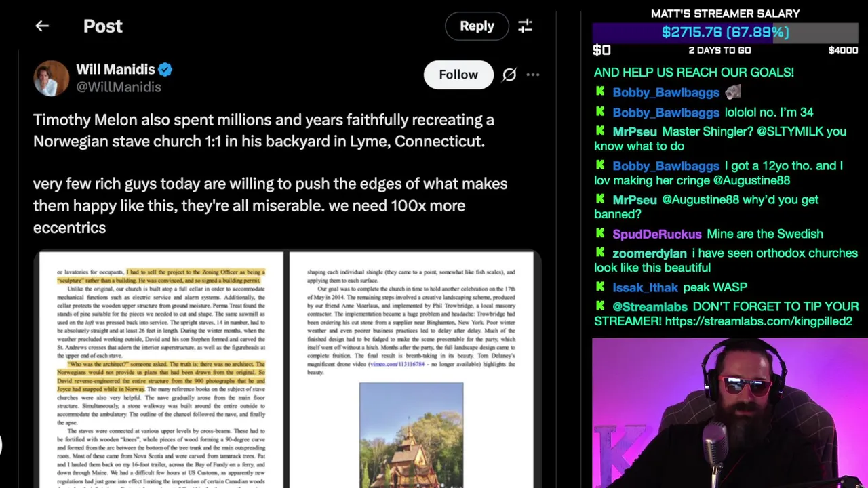Click the blue verified badge
The height and width of the screenshot is (488, 868).
165,69
